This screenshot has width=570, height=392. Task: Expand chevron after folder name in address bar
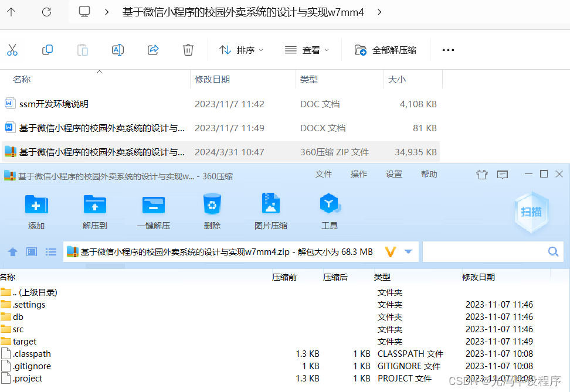pos(379,12)
